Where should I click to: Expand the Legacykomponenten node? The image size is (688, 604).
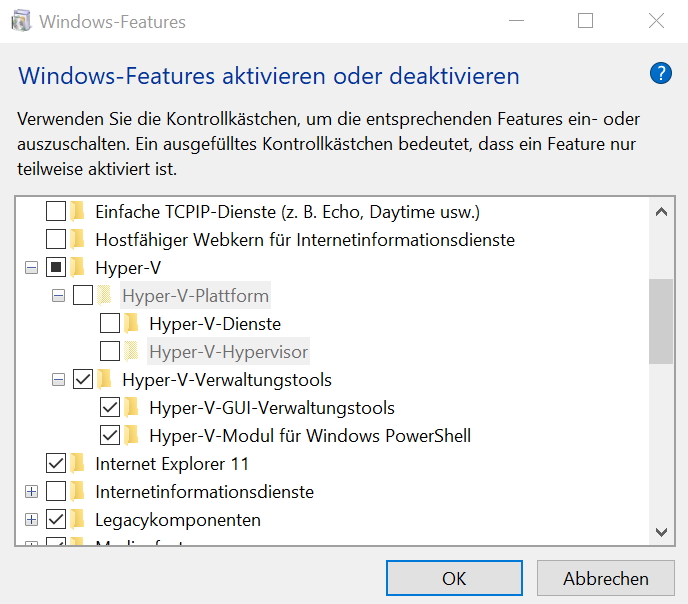coord(31,520)
